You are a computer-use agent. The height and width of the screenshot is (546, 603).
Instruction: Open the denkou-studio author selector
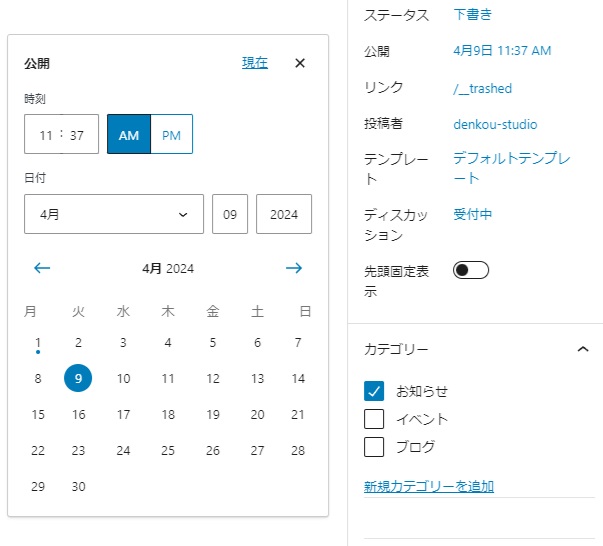pos(495,125)
